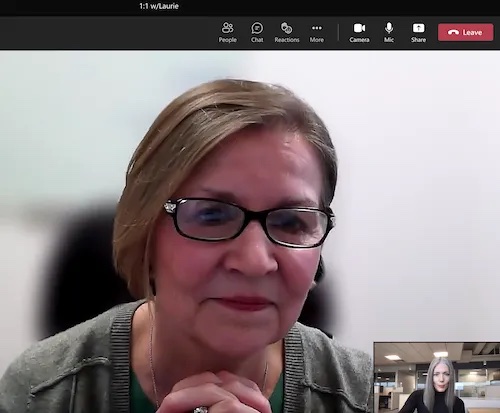
Task: Mute using the Mic label
Action: [389, 40]
